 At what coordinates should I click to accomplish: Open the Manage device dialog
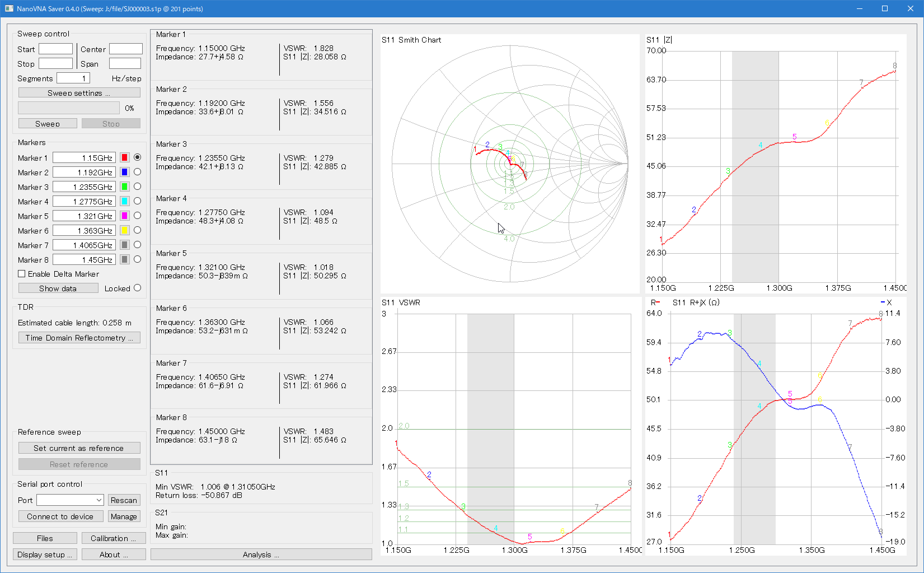point(124,516)
